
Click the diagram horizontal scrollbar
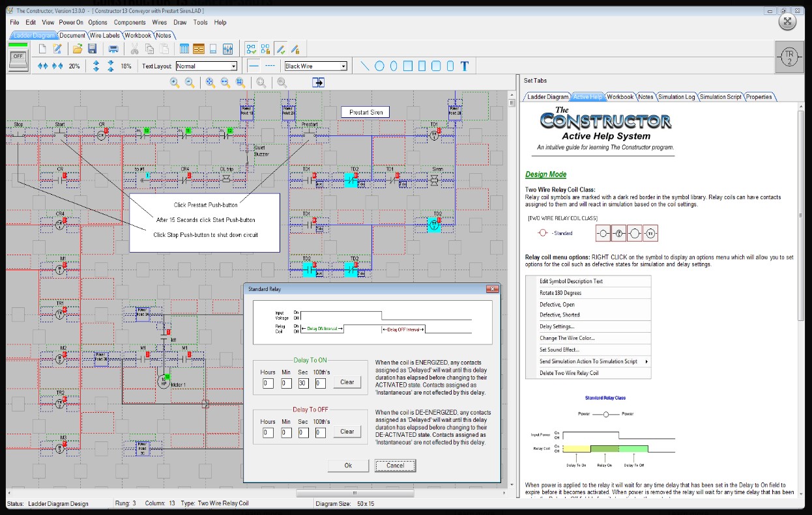pyautogui.click(x=355, y=493)
